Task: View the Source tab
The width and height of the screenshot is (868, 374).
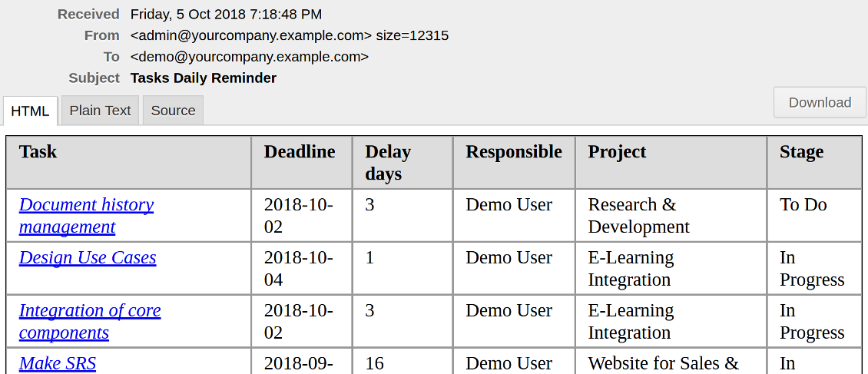Action: click(173, 110)
